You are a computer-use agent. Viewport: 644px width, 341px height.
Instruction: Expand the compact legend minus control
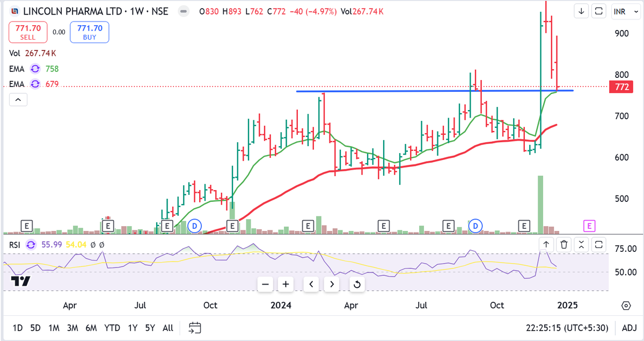(183, 11)
